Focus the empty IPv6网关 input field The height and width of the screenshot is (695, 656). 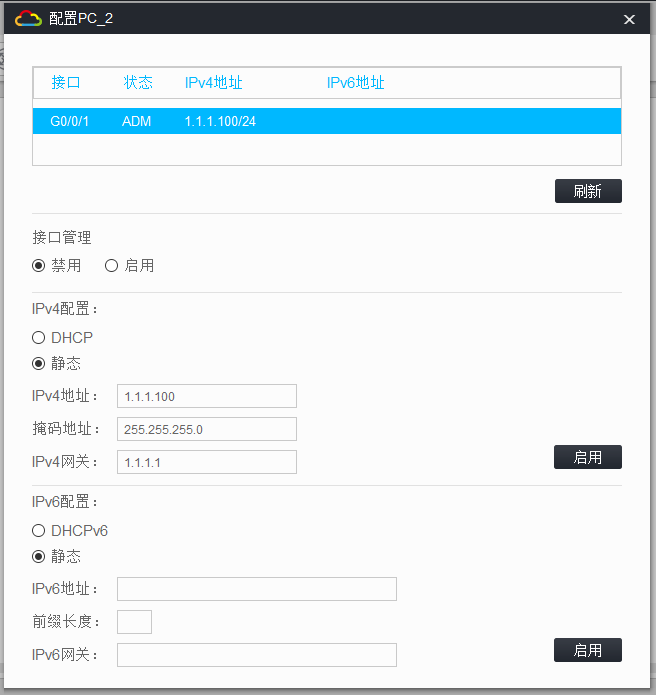pos(257,655)
